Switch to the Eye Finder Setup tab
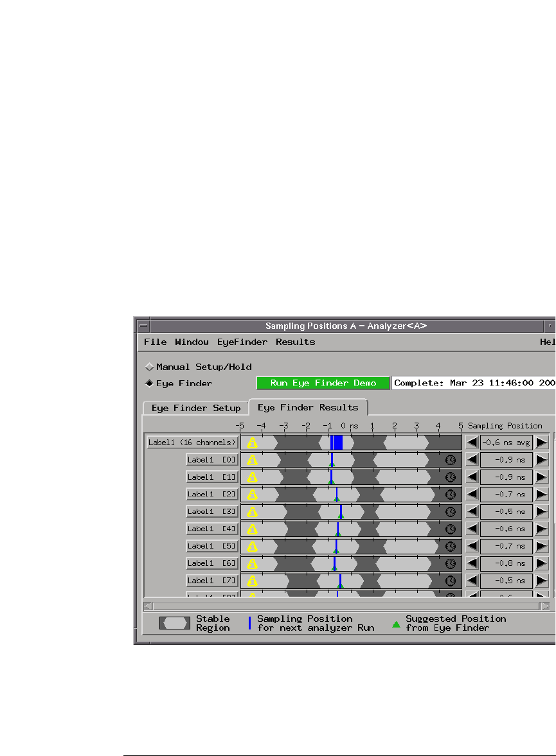Viewport: 556px width, 756px height. pos(196,409)
